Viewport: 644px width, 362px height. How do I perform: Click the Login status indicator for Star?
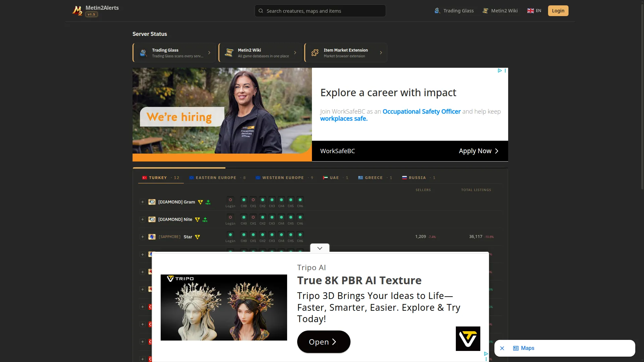(230, 235)
